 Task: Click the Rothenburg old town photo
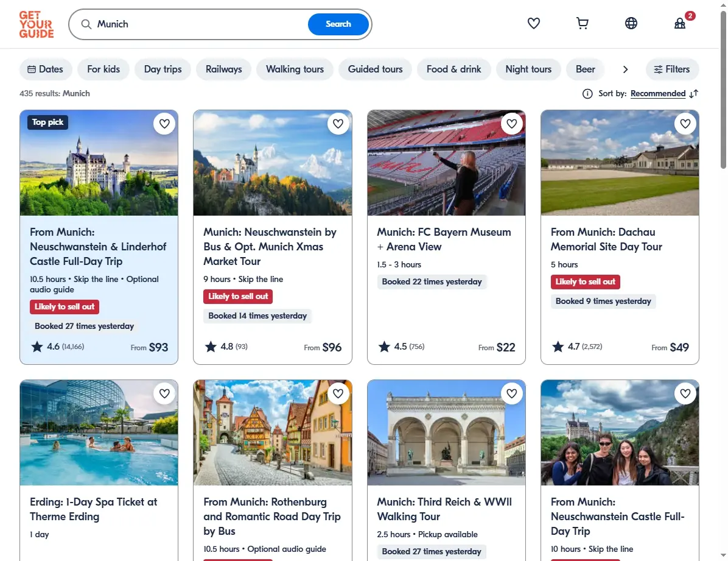pos(273,432)
